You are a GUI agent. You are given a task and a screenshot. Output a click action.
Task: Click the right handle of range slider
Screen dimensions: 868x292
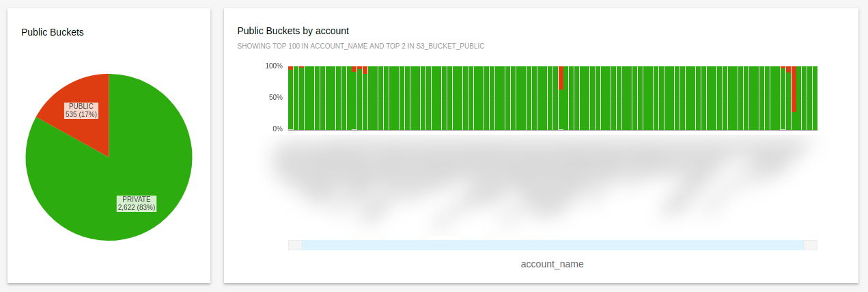(x=810, y=245)
